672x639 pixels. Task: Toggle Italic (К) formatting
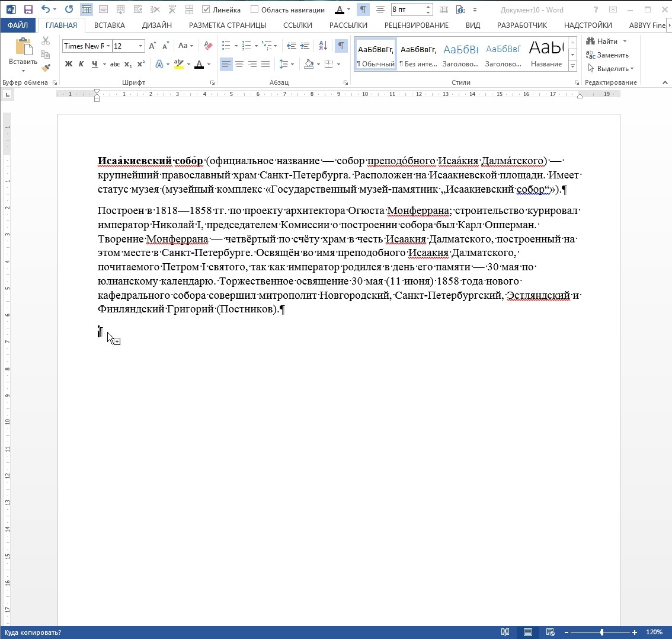click(x=81, y=64)
